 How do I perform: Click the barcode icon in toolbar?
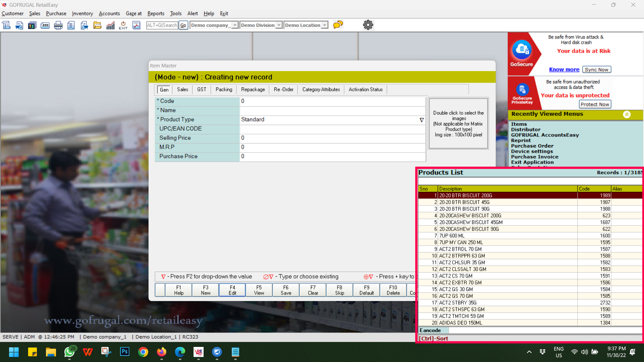click(x=45, y=25)
